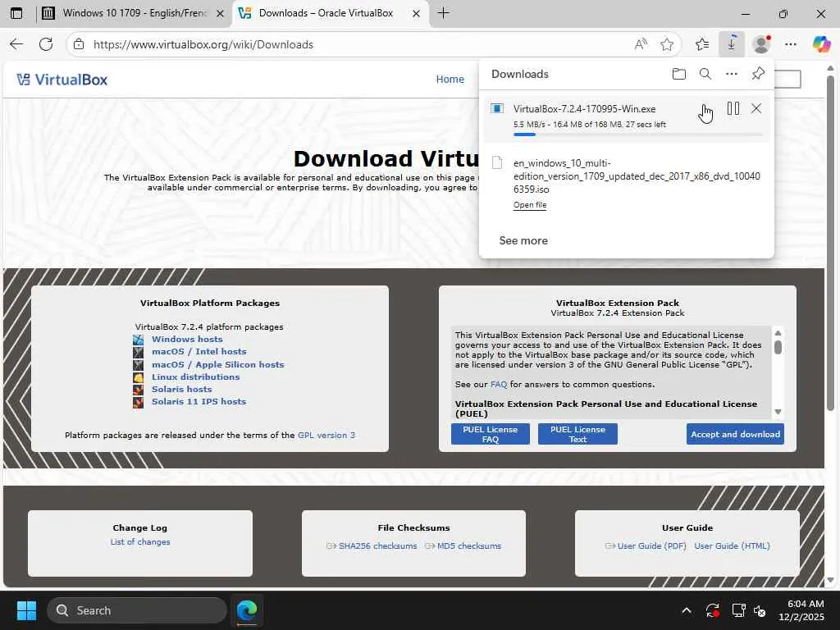This screenshot has width=840, height=630.
Task: Open a new browser tab
Action: click(x=443, y=13)
